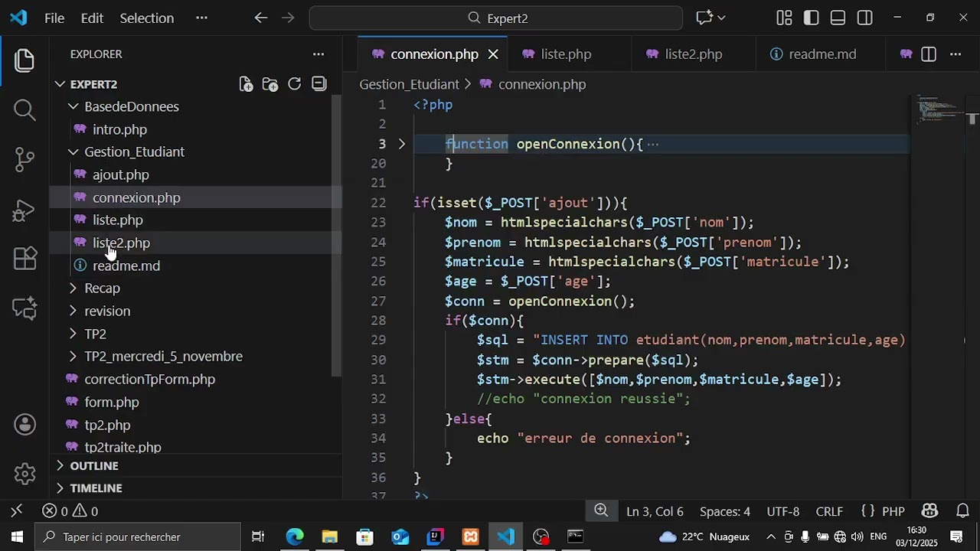980x551 pixels.
Task: Click Customize Layout icon
Action: click(784, 18)
